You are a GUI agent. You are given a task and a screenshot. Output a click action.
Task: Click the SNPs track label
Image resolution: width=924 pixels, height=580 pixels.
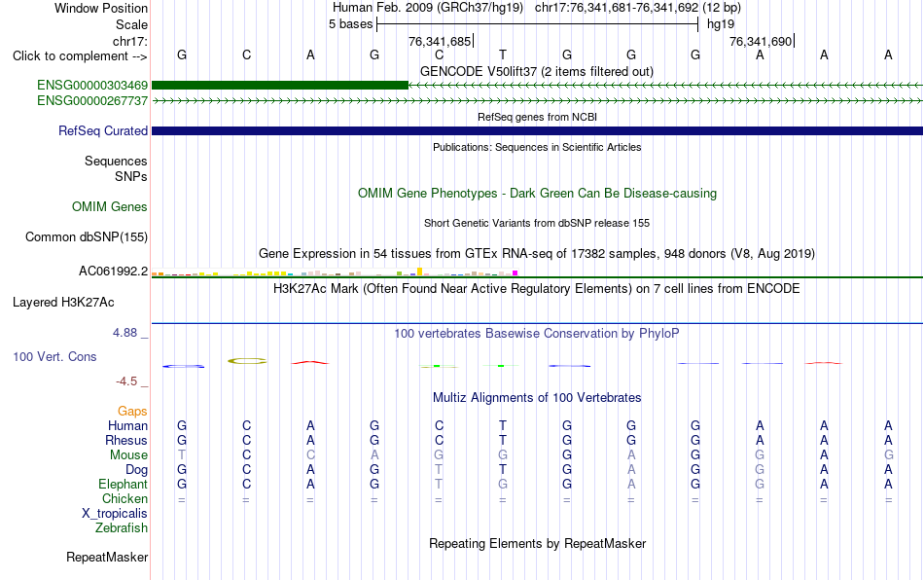(x=131, y=176)
